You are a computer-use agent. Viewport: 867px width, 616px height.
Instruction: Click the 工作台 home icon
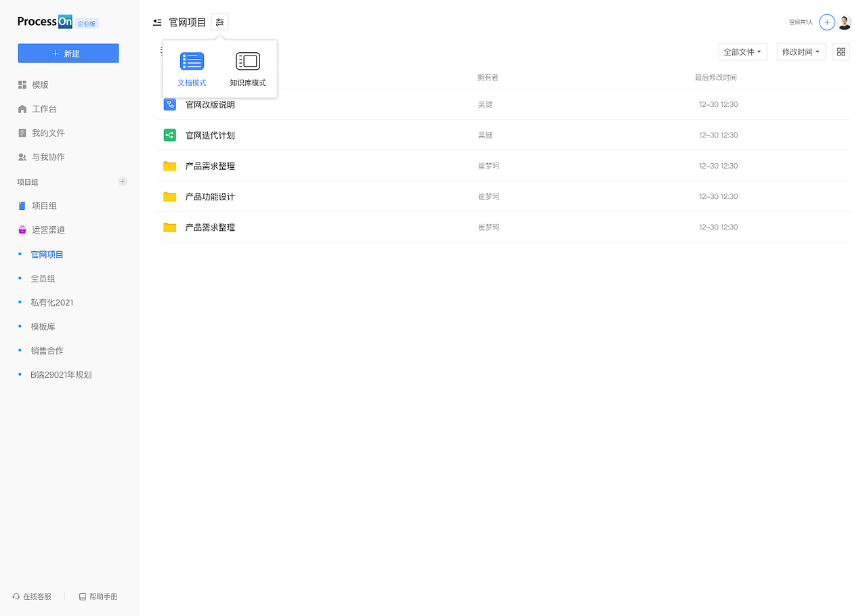22,109
